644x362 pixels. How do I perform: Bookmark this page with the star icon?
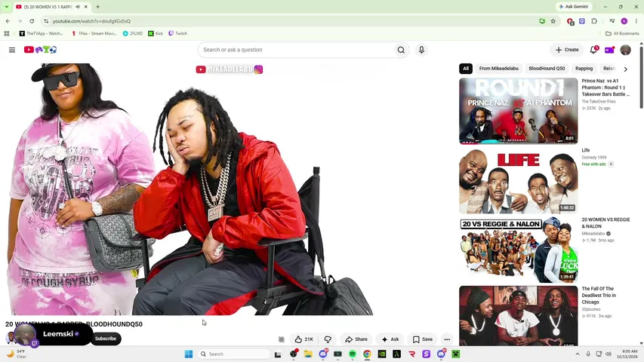(553, 21)
